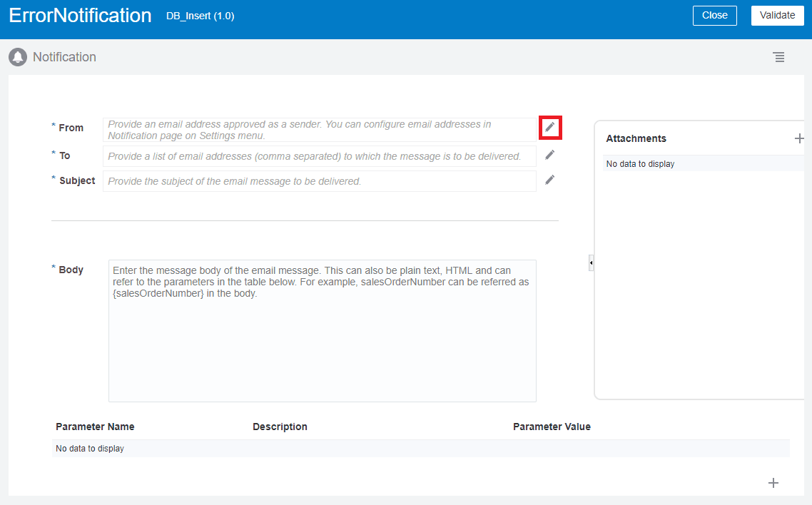Edit the Subject field using its pencil icon
The width and height of the screenshot is (812, 505).
click(x=549, y=180)
